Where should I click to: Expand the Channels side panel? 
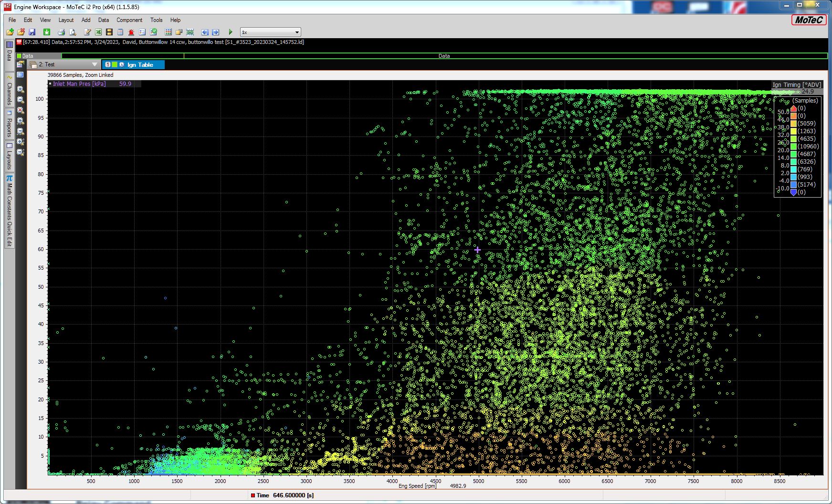click(9, 90)
